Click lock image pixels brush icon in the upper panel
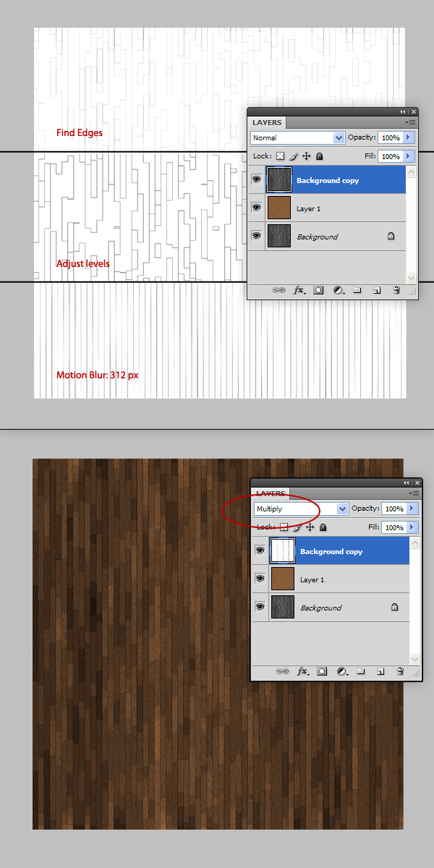The width and height of the screenshot is (434, 868). click(x=294, y=156)
